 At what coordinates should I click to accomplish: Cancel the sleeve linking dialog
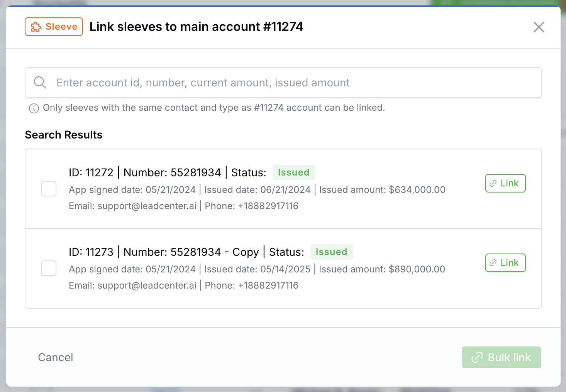[x=56, y=357]
